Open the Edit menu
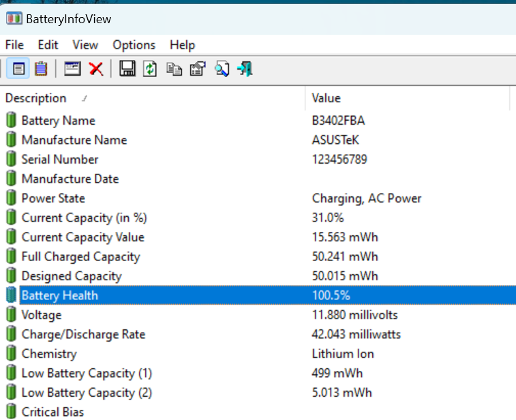Viewport: 516px width, 420px height. click(x=48, y=45)
